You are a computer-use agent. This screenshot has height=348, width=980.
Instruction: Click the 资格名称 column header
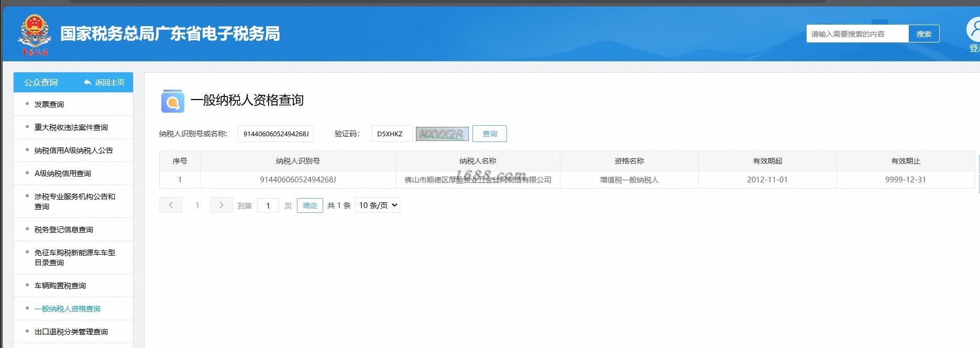click(629, 161)
